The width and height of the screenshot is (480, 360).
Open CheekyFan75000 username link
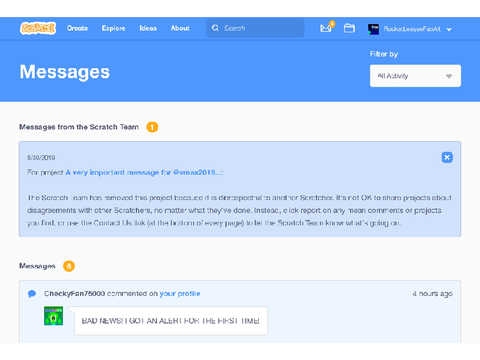(75, 294)
